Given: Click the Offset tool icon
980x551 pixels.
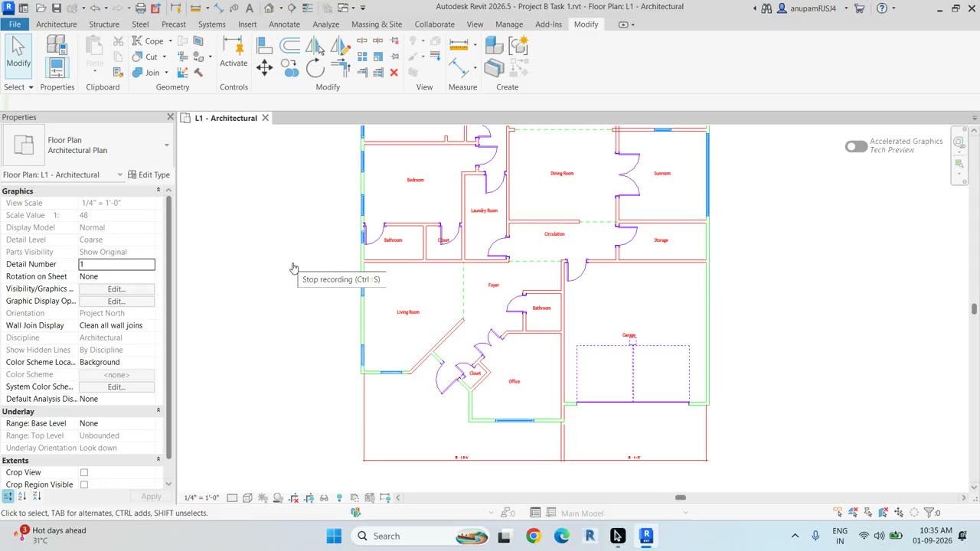Looking at the screenshot, I should click(289, 45).
